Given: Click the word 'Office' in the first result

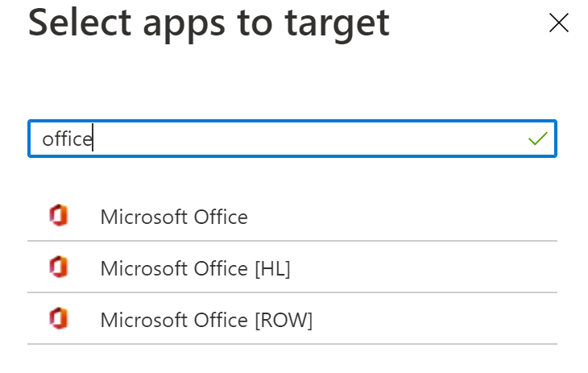Looking at the screenshot, I should coord(221,217).
